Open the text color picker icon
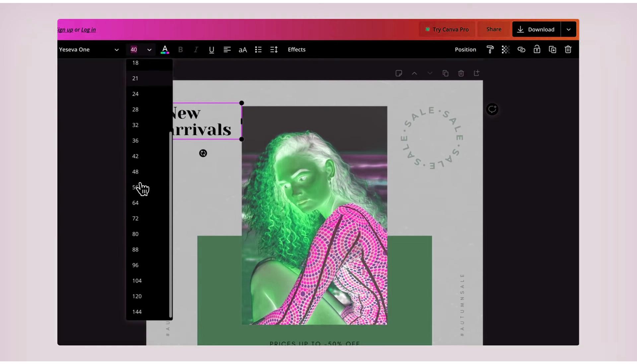The height and width of the screenshot is (364, 637). pos(165,50)
